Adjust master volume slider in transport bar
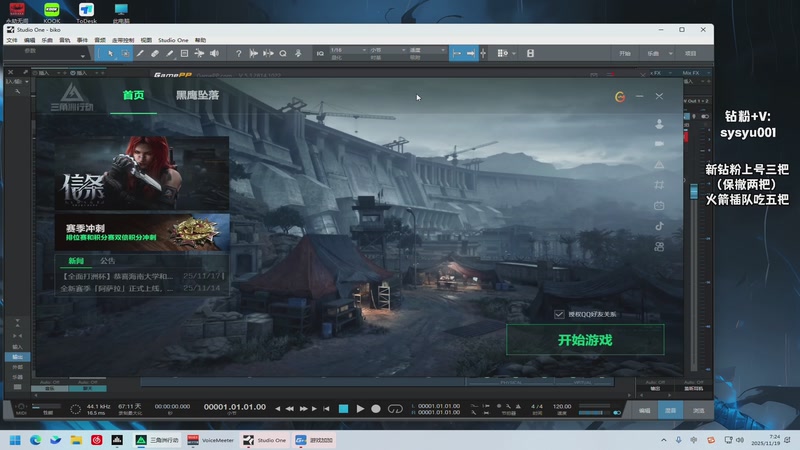Image resolution: width=800 pixels, height=450 pixels. (594, 412)
